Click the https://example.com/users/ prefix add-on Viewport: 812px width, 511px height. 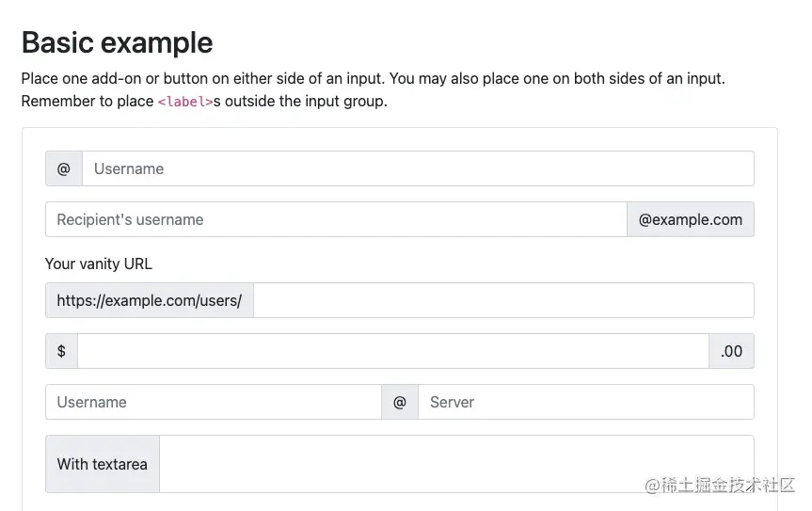point(150,301)
